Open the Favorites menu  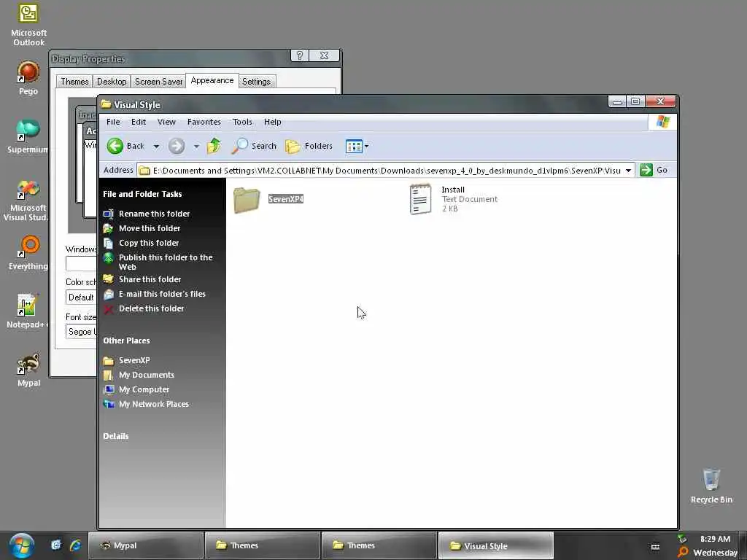pos(204,122)
